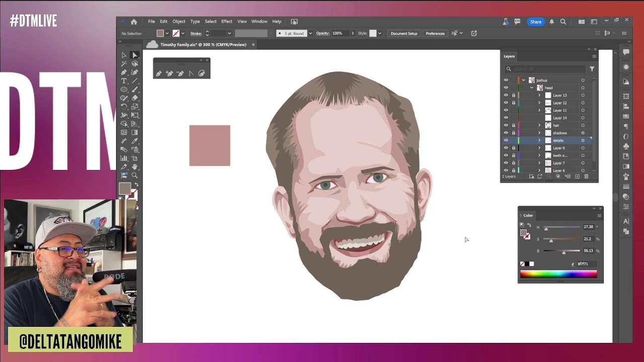Select the Eraser tool
644x362 pixels.
(135, 98)
